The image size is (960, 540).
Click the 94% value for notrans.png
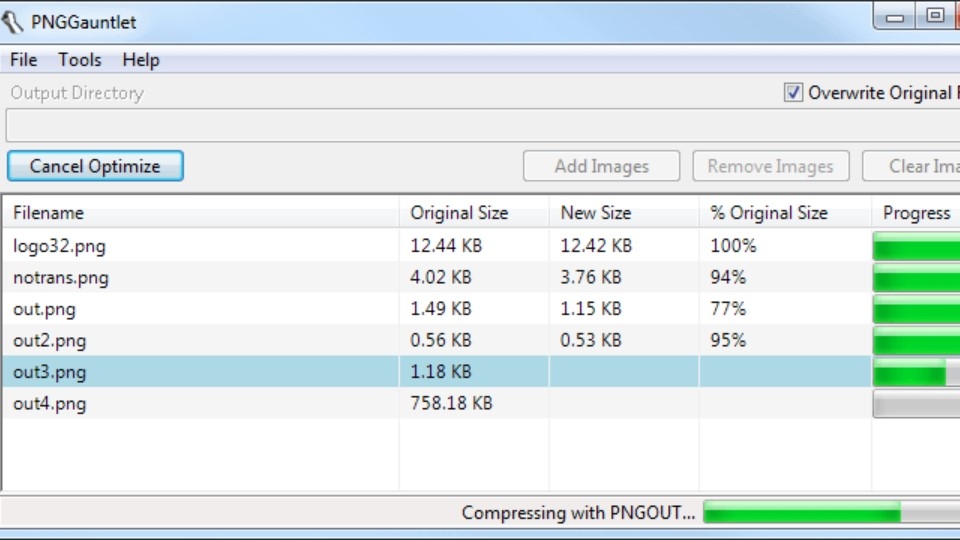728,277
